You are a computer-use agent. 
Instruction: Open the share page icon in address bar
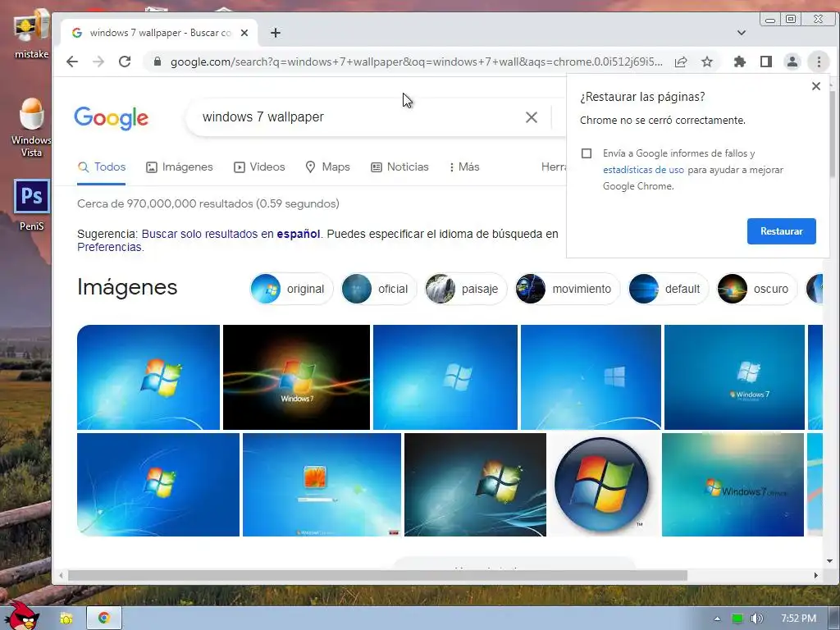coord(681,62)
